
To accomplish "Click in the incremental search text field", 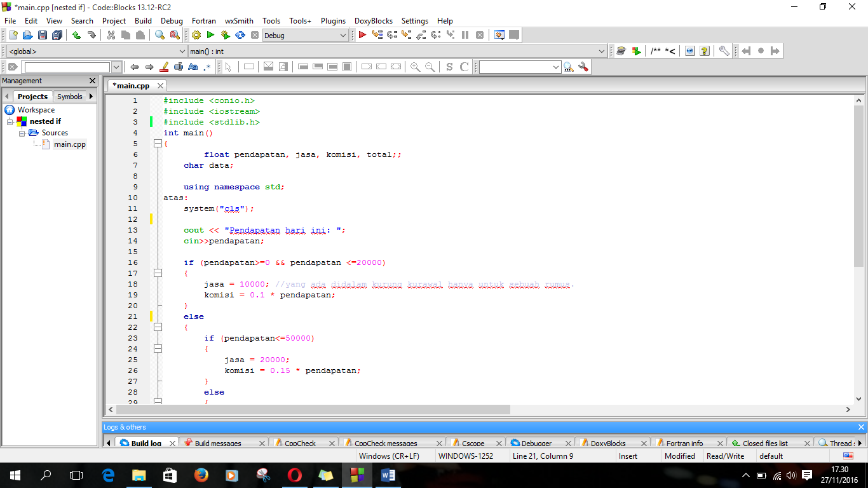I will (67, 67).
